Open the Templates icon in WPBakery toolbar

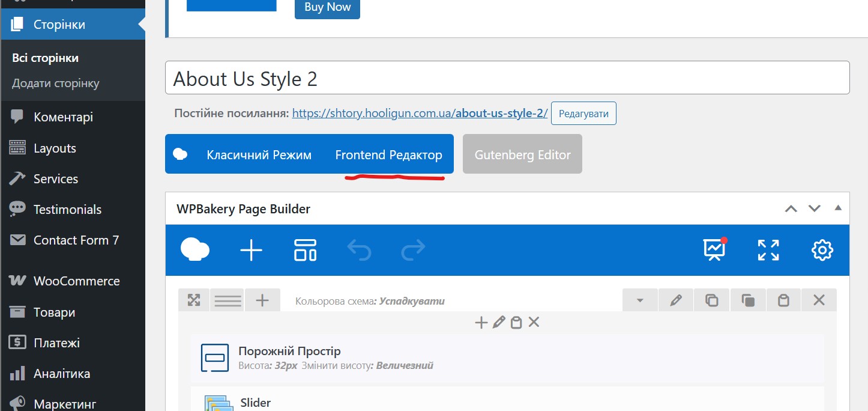(x=305, y=250)
